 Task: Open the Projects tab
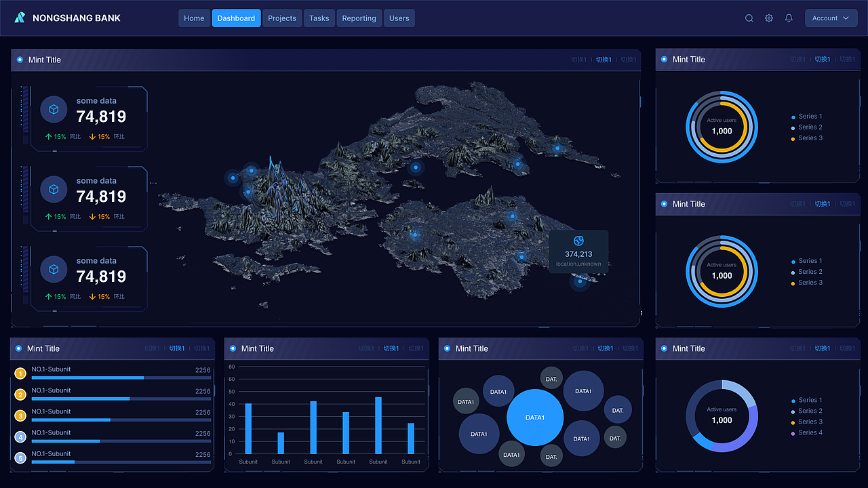(x=282, y=18)
